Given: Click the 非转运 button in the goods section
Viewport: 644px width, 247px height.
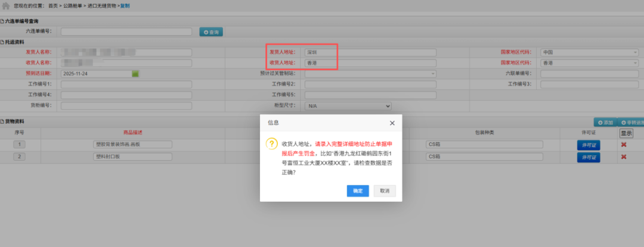Looking at the screenshot, I should point(631,122).
